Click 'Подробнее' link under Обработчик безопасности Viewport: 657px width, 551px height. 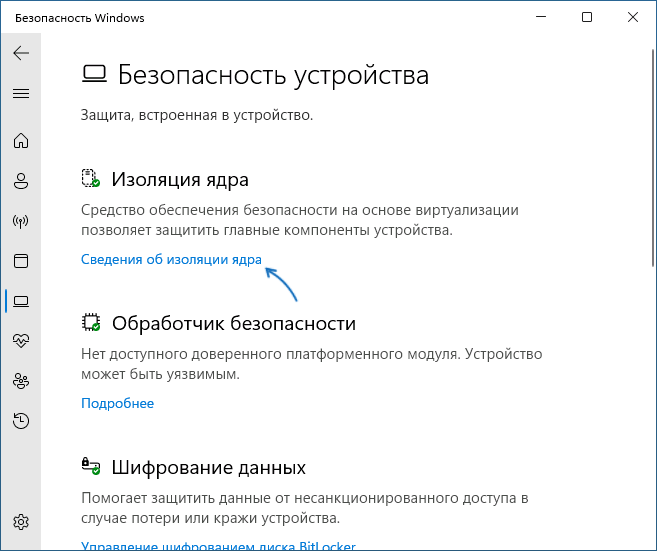117,403
